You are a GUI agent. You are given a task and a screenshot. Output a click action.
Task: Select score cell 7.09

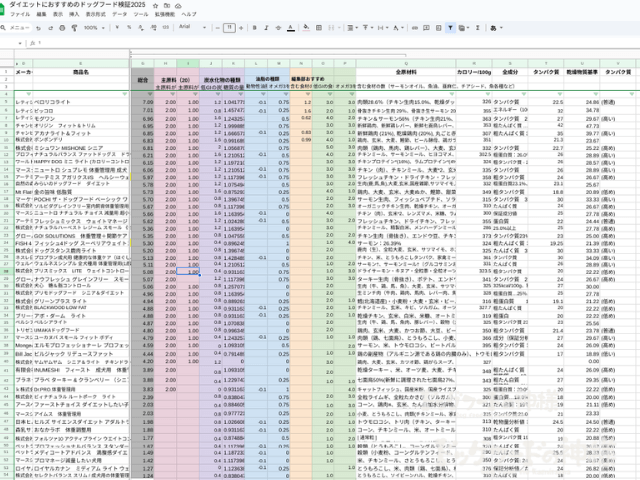coord(143,102)
